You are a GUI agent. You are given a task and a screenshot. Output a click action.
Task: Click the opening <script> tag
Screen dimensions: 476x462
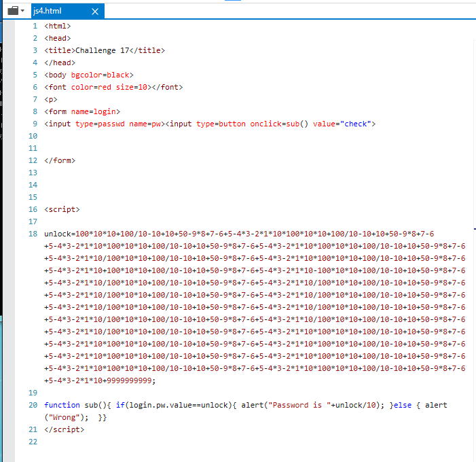pos(62,209)
